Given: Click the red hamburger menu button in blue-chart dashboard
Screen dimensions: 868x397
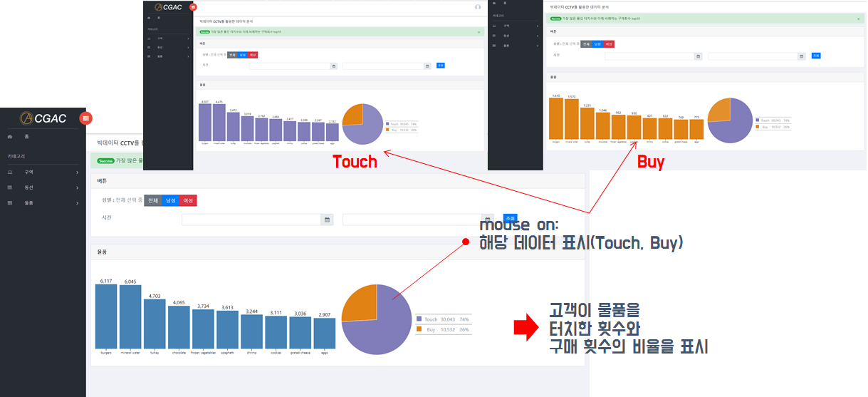Looking at the screenshot, I should click(x=85, y=118).
